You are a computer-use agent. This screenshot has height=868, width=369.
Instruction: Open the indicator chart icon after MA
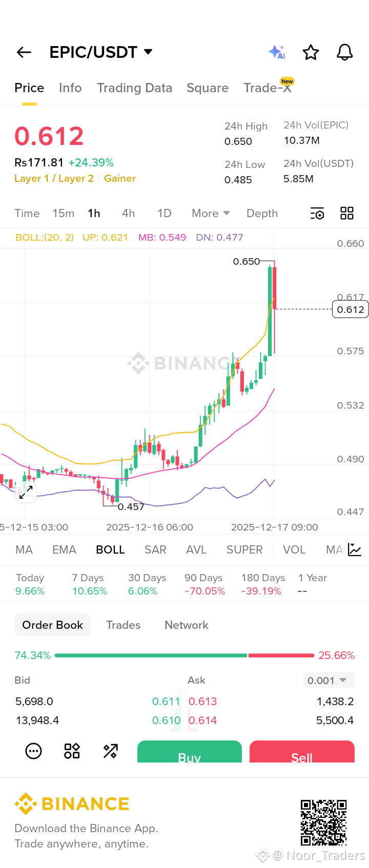click(355, 549)
